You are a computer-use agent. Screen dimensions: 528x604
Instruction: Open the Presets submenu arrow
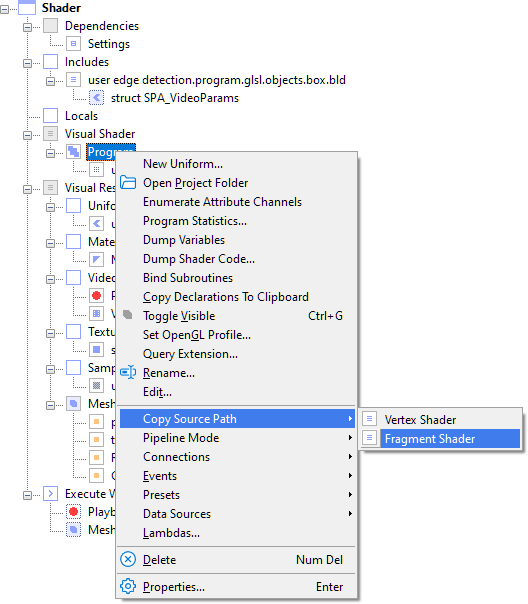click(350, 495)
